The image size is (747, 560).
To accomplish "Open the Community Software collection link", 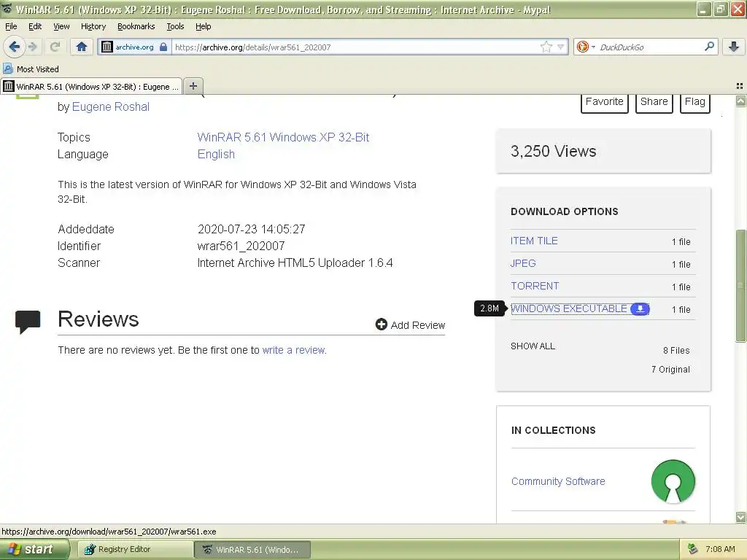I will pos(558,481).
